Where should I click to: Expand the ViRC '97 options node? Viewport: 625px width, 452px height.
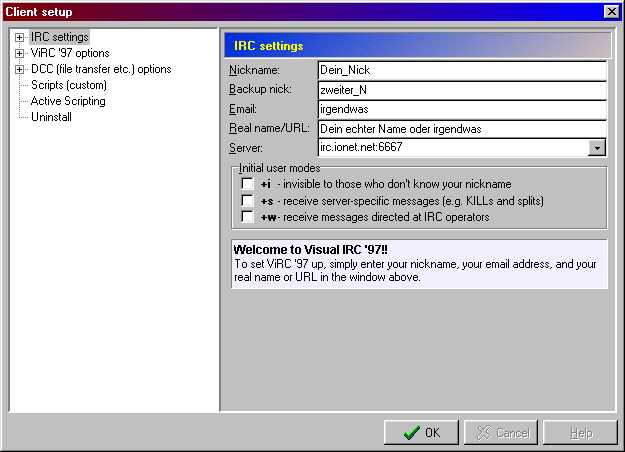pos(19,53)
